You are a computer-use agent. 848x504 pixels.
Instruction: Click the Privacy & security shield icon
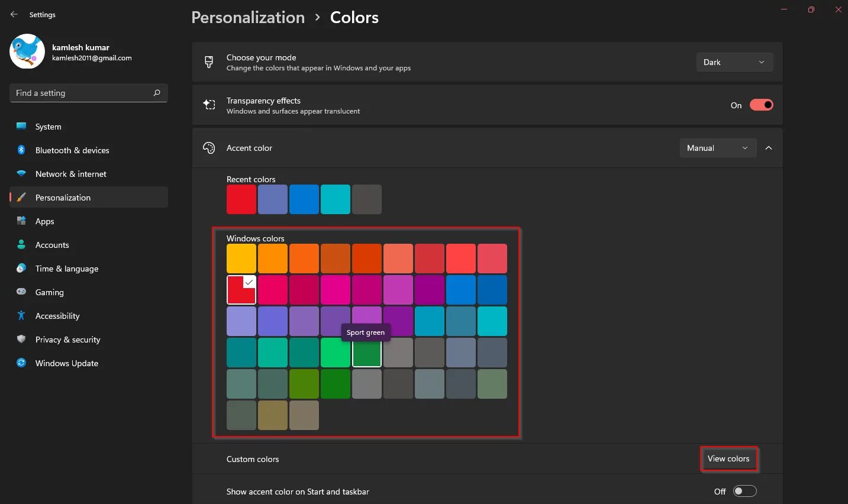pos(21,339)
